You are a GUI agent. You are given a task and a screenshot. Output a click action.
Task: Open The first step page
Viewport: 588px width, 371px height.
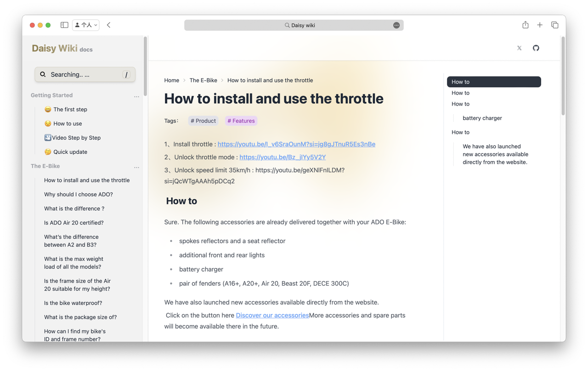[x=66, y=109]
